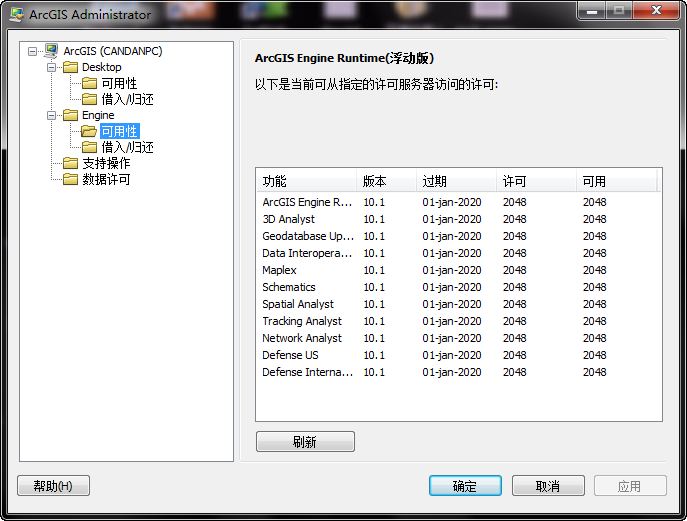Select 借入/归还 label under Engine
Image resolution: width=687 pixels, height=521 pixels.
(127, 147)
